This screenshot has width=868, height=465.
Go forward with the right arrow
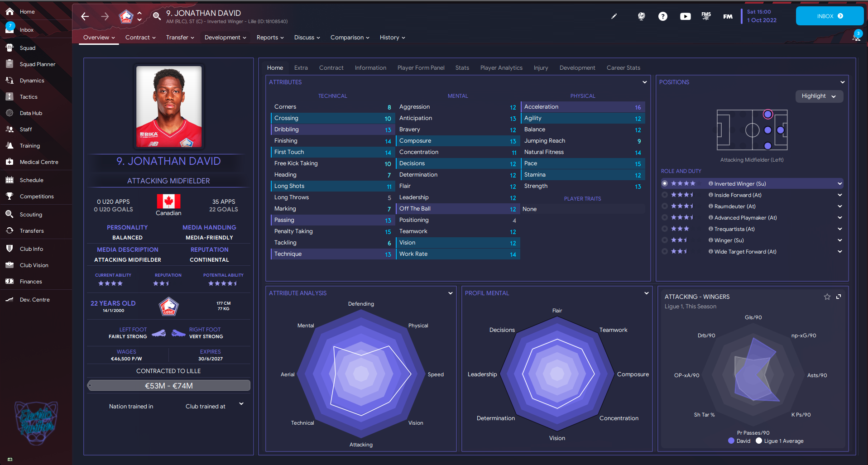(x=105, y=16)
